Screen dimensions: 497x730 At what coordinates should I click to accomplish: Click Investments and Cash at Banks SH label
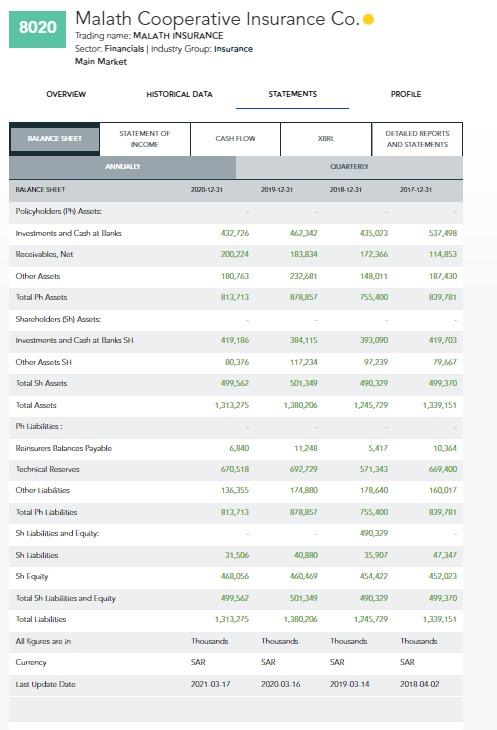[x=74, y=340]
